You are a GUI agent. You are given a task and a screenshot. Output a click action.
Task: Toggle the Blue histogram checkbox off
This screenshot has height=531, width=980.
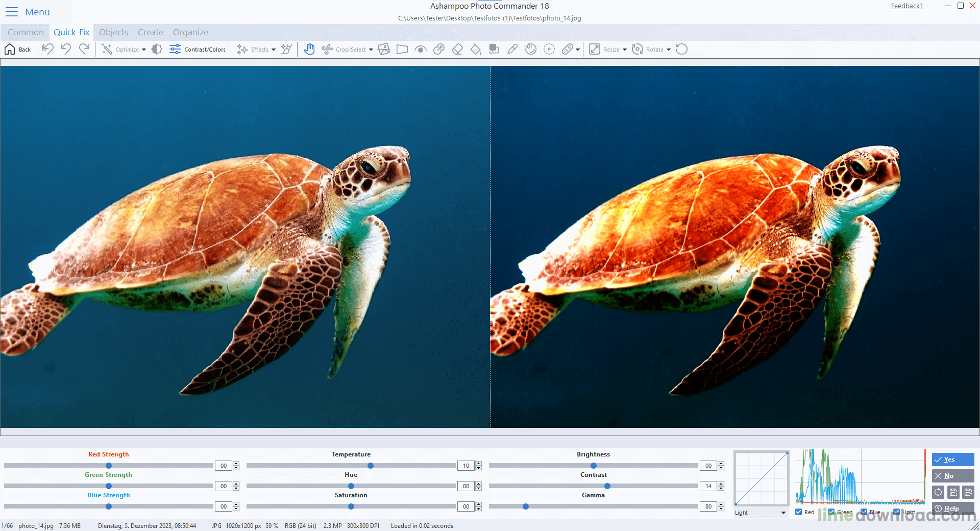[x=864, y=512]
